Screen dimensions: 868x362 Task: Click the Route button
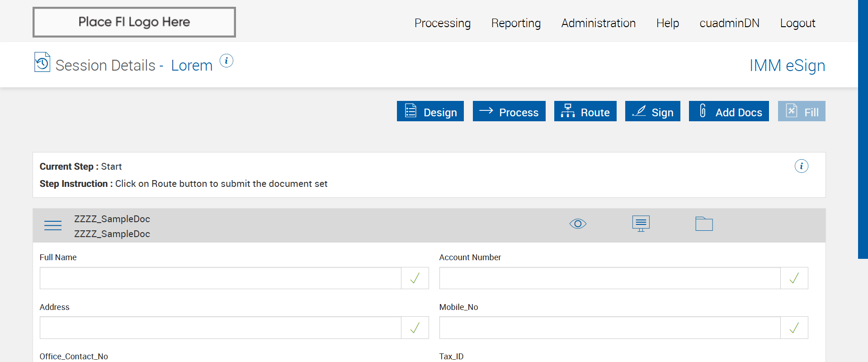[585, 111]
